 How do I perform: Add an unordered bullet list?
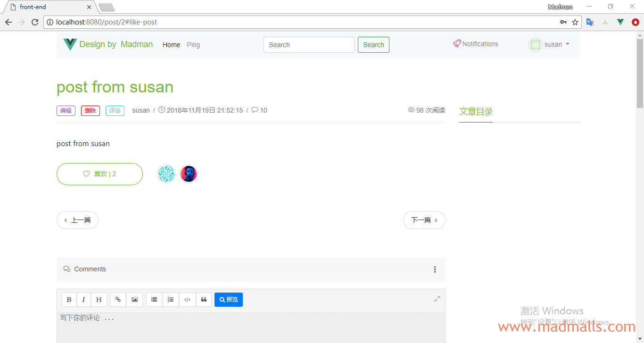[154, 300]
